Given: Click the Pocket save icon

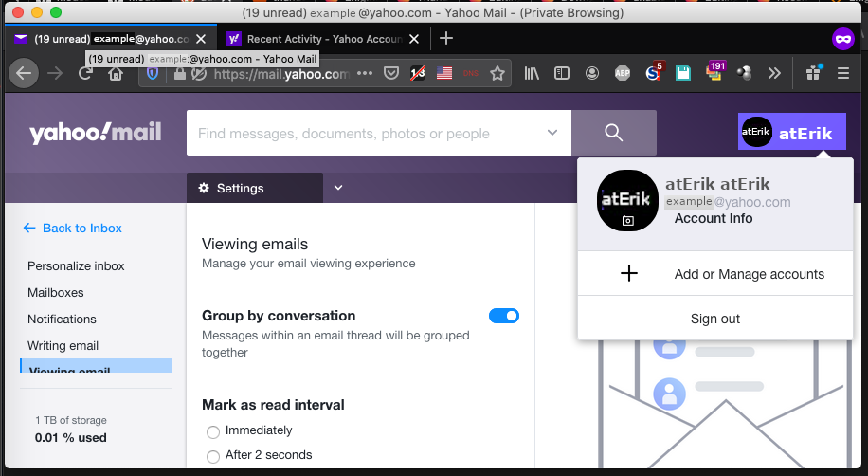Looking at the screenshot, I should pyautogui.click(x=391, y=73).
